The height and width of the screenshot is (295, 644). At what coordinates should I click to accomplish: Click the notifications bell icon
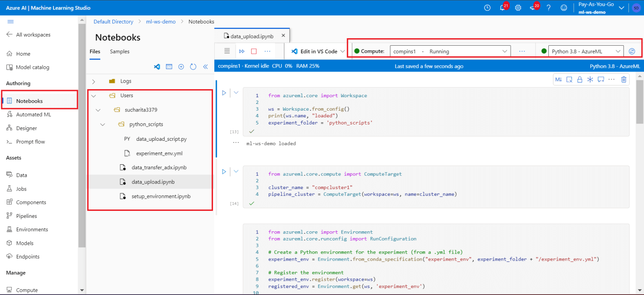(x=502, y=8)
